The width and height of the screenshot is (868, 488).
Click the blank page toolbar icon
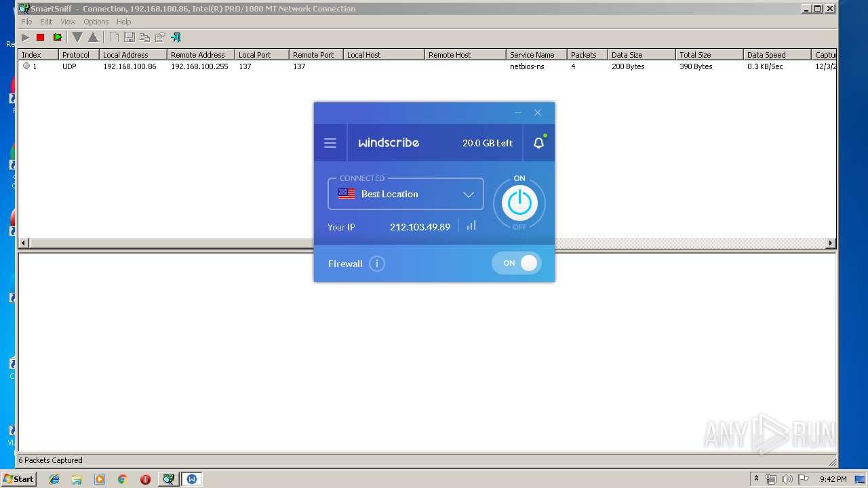click(x=114, y=37)
